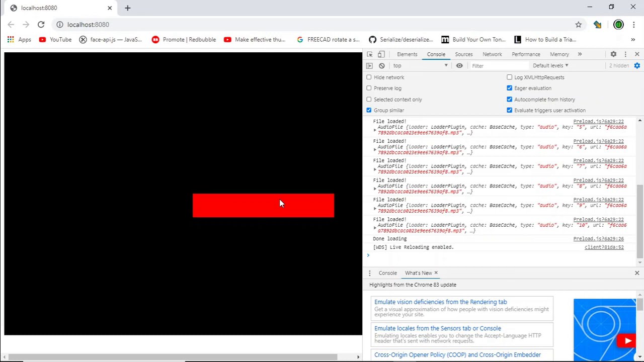Disable Eager evaluation checkbox

point(509,88)
